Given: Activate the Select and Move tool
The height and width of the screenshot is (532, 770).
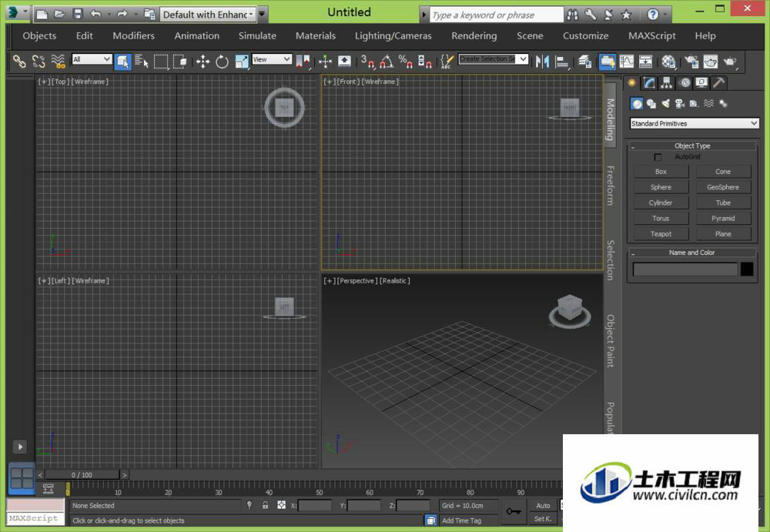Looking at the screenshot, I should (x=203, y=62).
